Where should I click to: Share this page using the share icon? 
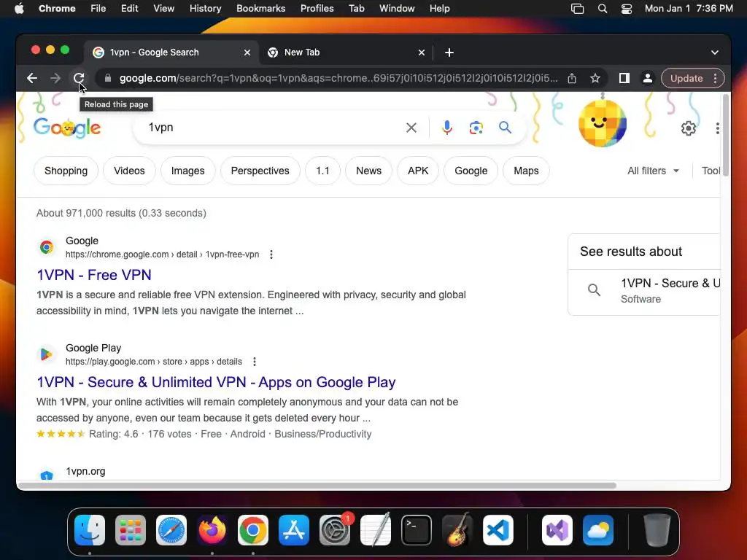(572, 78)
